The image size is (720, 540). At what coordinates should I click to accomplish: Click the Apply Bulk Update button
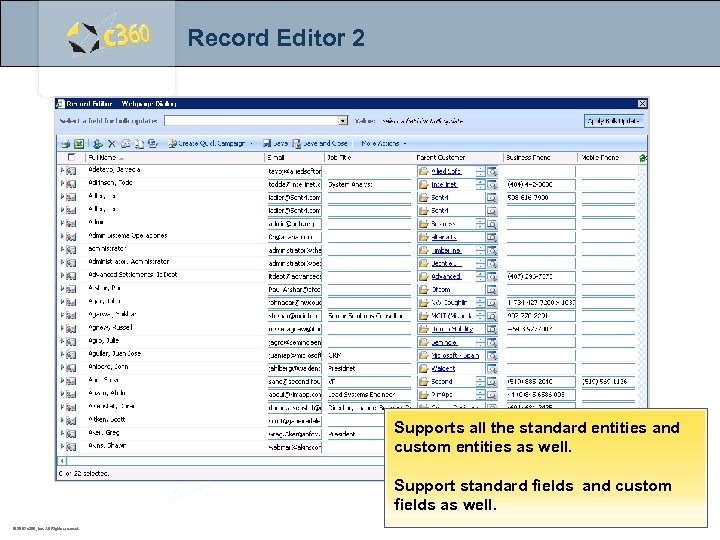(613, 121)
